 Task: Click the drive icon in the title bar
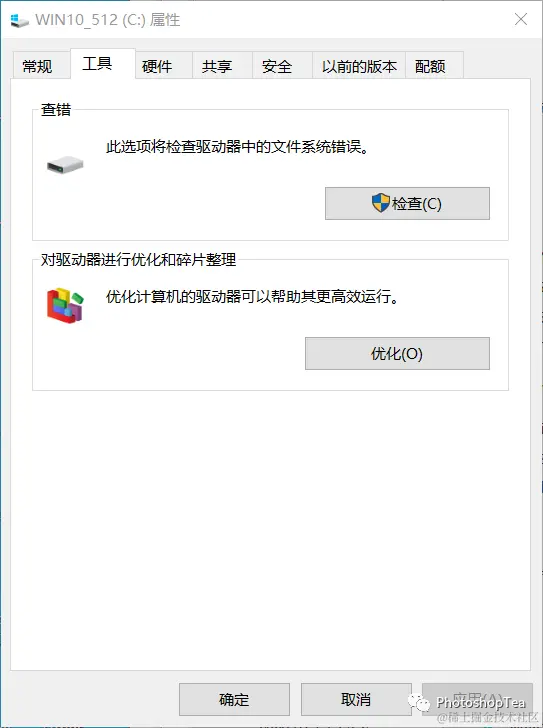(19, 20)
